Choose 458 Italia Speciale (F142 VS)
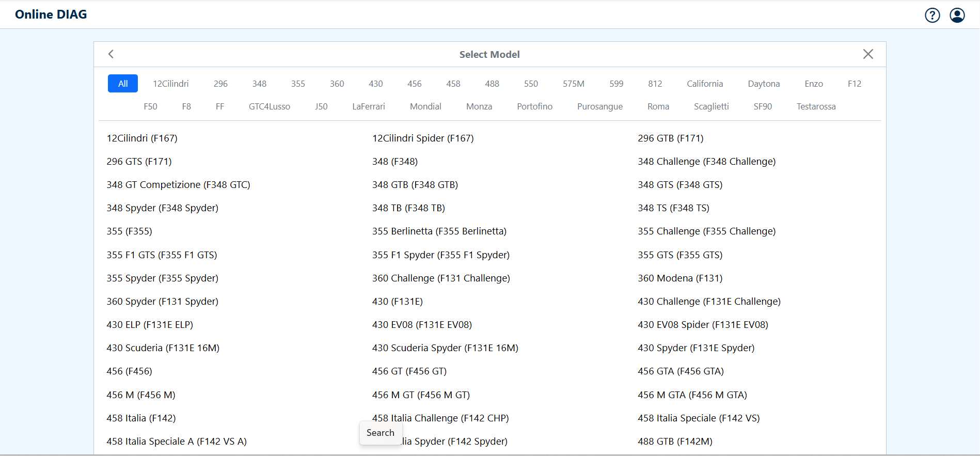Viewport: 980px width, 456px height. coord(698,418)
